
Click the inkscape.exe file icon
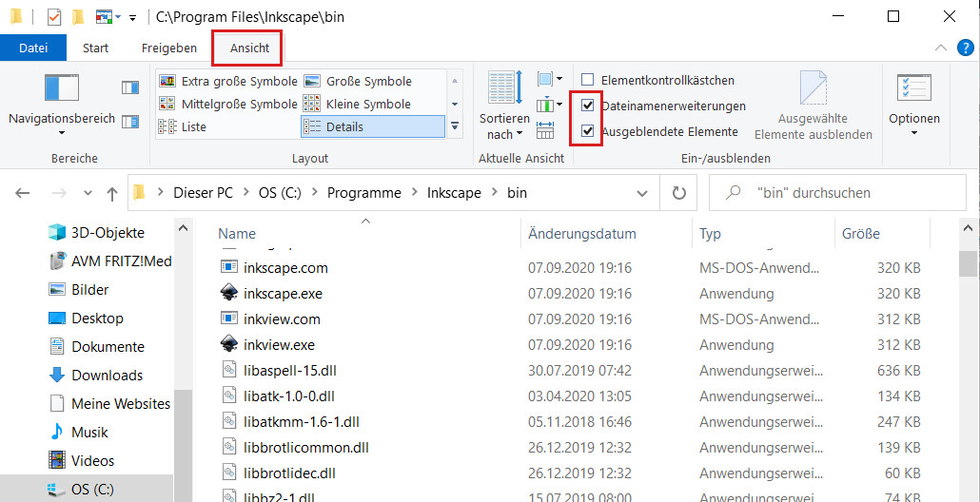[x=228, y=294]
